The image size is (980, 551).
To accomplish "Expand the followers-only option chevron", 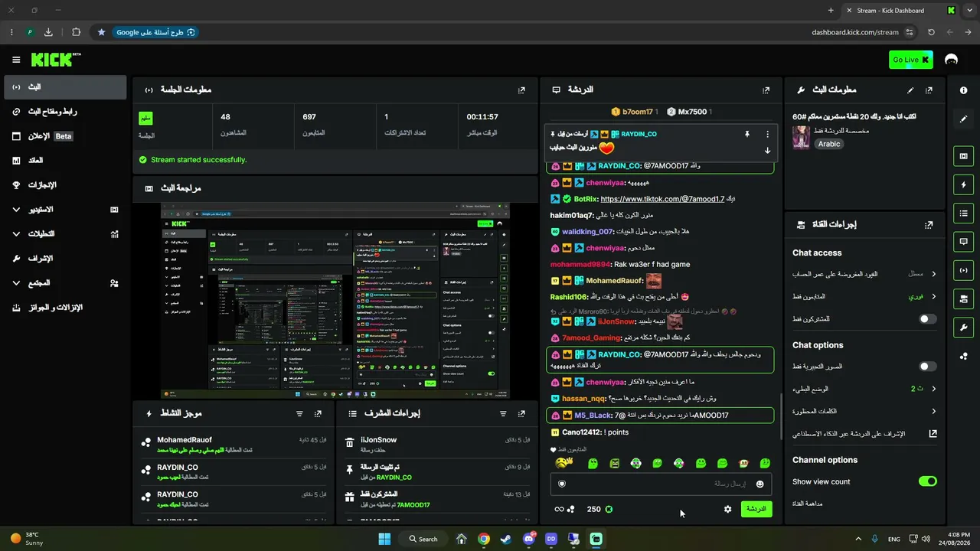I will pos(933,296).
